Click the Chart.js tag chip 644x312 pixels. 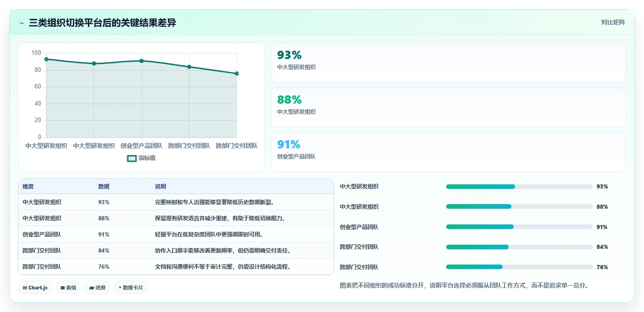pos(35,288)
